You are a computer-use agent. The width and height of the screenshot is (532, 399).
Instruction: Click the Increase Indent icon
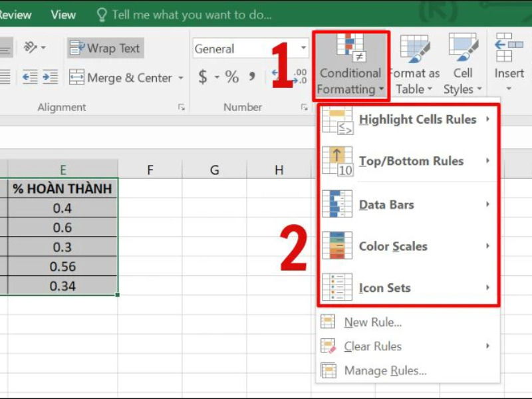tap(51, 77)
